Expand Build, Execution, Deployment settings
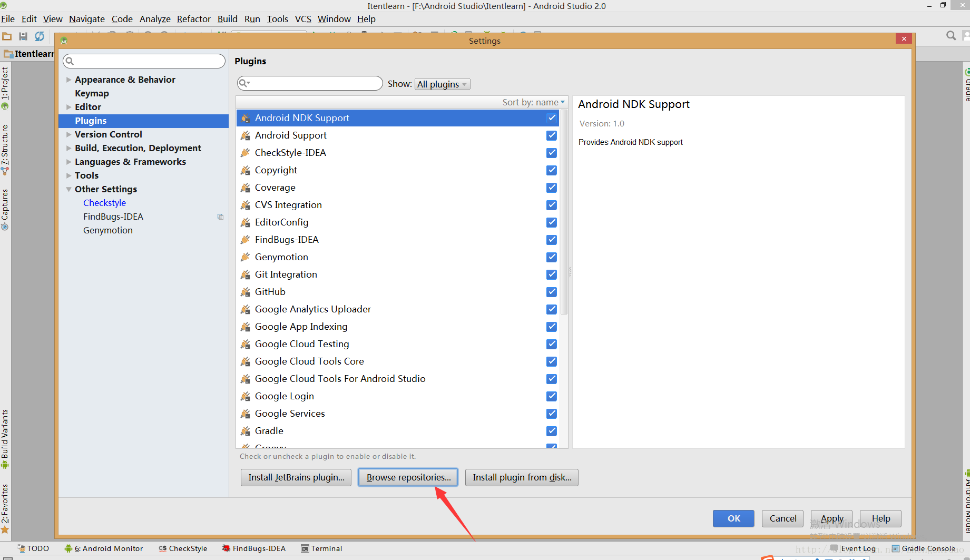970x560 pixels. point(68,148)
